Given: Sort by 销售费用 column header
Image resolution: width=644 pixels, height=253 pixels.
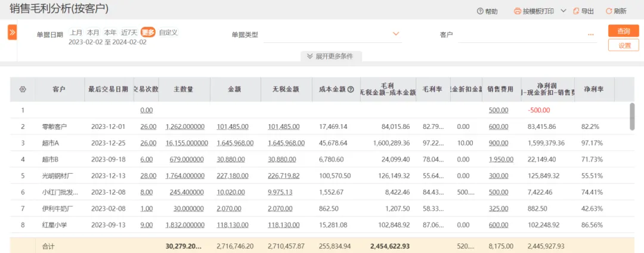Looking at the screenshot, I should pos(501,89).
